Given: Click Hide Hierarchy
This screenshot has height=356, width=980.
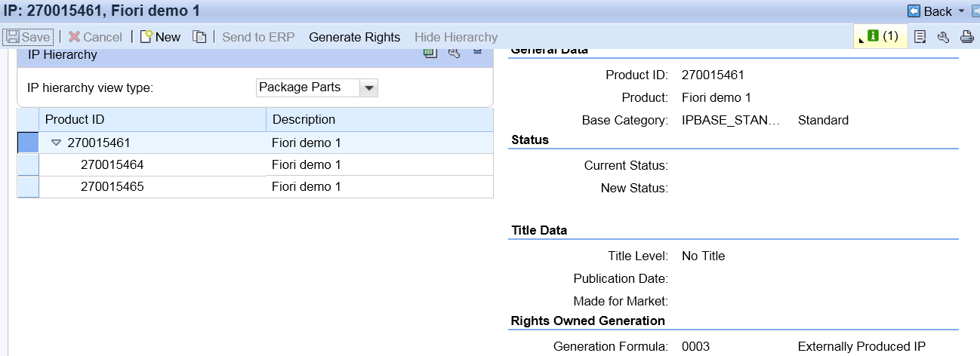Looking at the screenshot, I should pyautogui.click(x=456, y=37).
